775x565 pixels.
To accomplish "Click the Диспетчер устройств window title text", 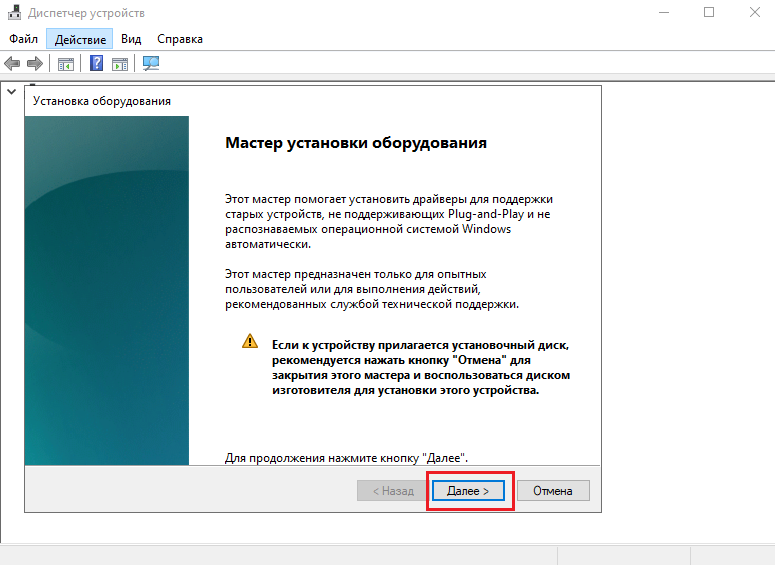I will tap(86, 13).
